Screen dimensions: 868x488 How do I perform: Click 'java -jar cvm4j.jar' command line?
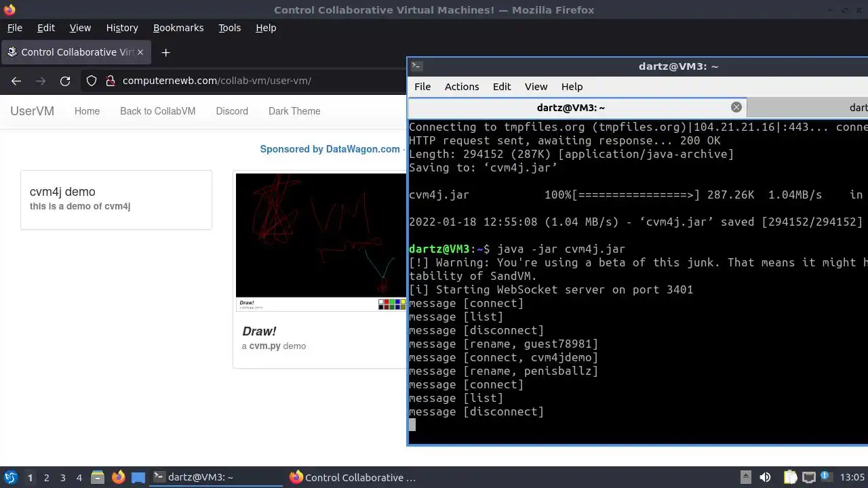point(561,249)
